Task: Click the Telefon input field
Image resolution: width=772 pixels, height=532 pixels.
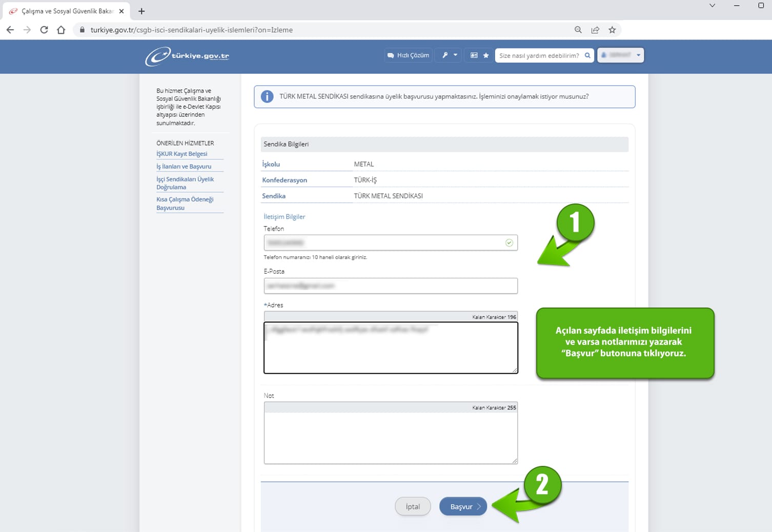Action: pos(391,242)
